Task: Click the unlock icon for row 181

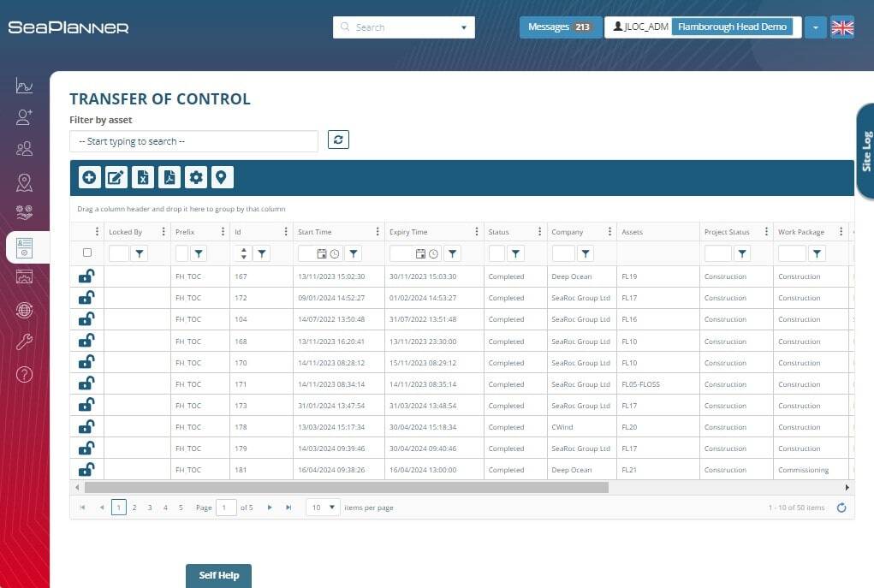Action: 86,470
